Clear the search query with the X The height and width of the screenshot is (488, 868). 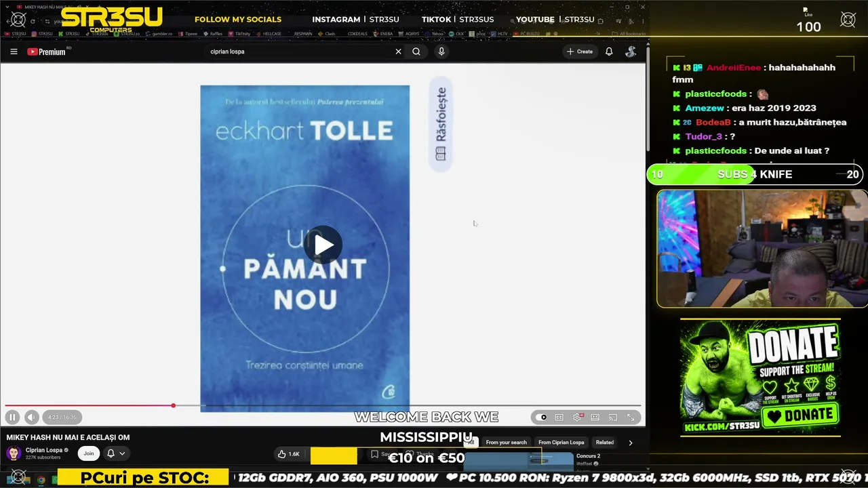[398, 52]
